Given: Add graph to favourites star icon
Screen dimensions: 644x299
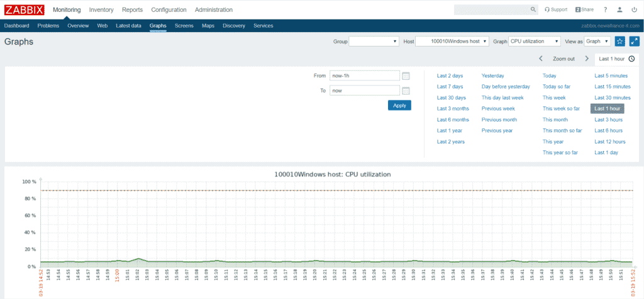Looking at the screenshot, I should click(619, 41).
